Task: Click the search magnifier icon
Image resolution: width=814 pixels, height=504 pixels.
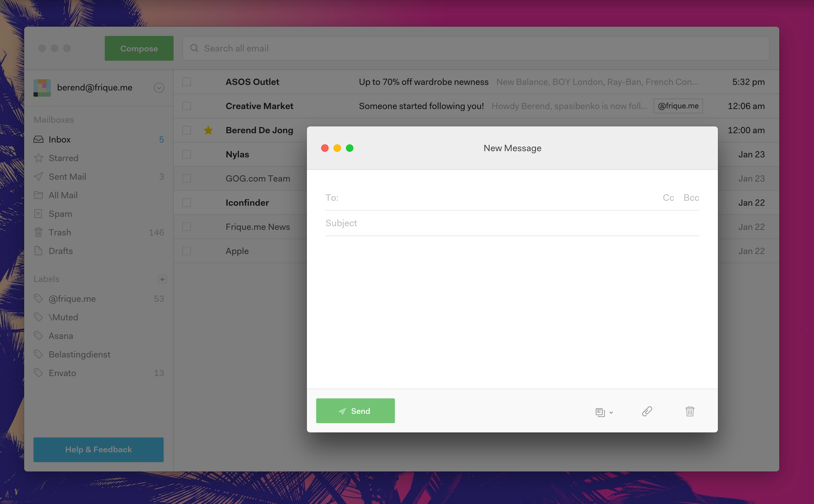Action: (194, 48)
